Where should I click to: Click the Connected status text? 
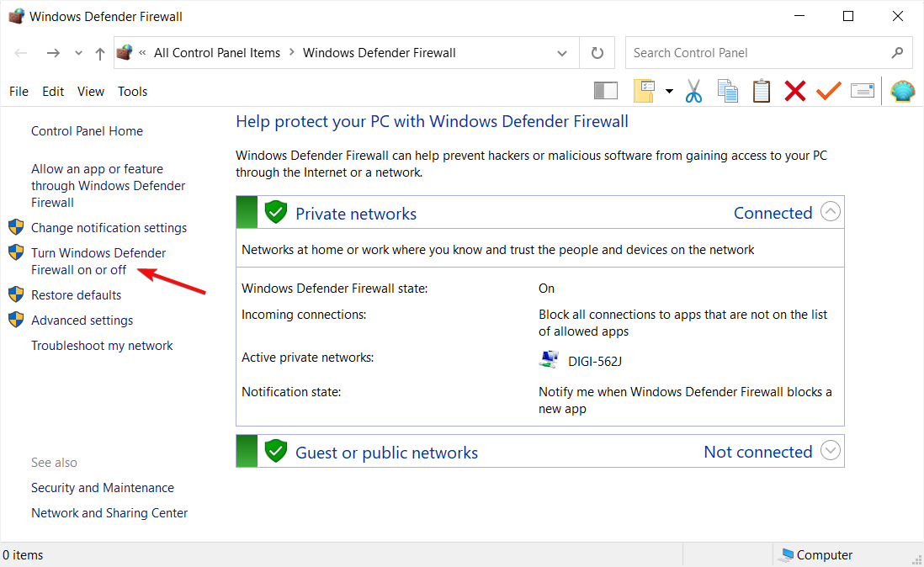tap(773, 213)
